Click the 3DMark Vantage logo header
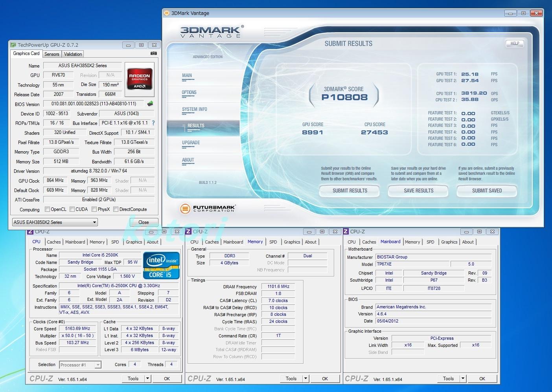 (212, 31)
